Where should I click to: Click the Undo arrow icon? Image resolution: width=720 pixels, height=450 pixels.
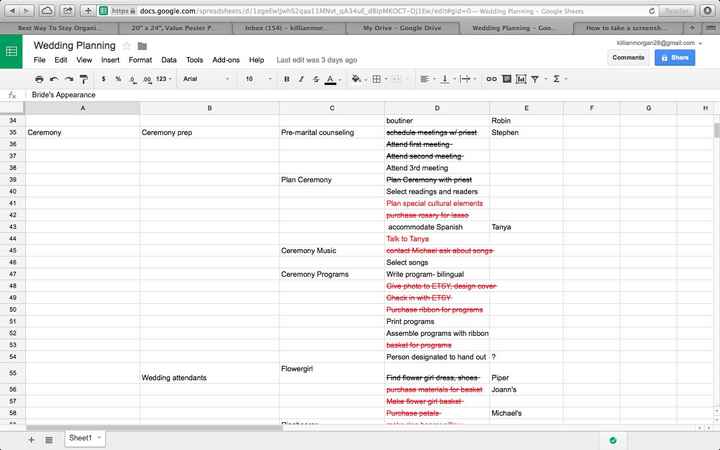tap(54, 78)
